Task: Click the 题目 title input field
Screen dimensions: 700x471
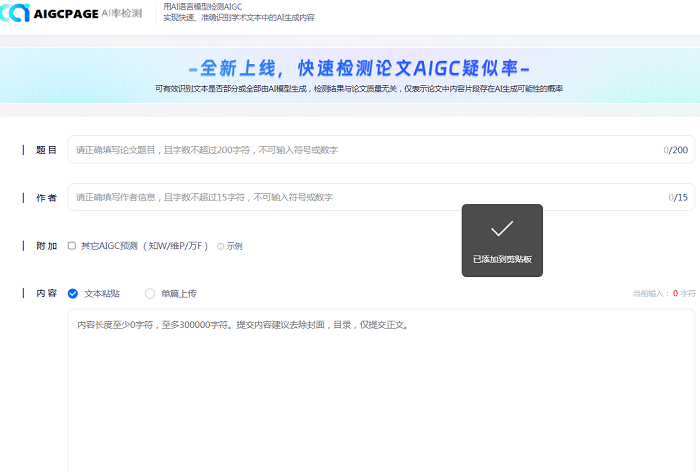Action: pos(360,150)
